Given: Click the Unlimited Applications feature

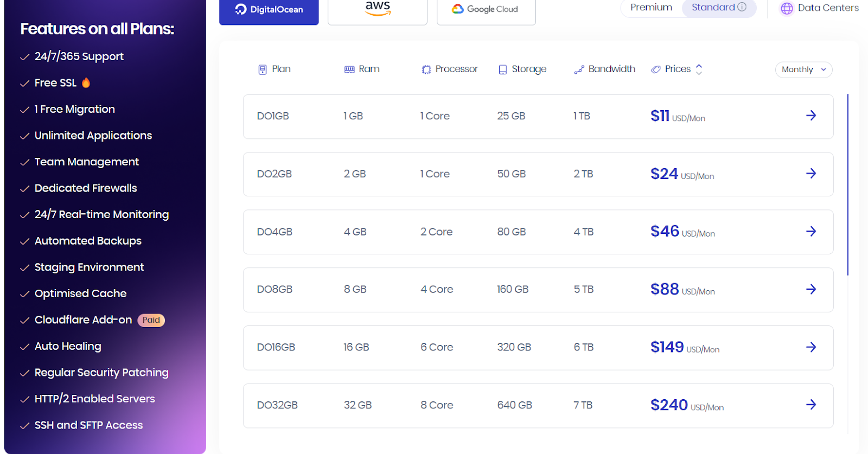Looking at the screenshot, I should point(93,136).
